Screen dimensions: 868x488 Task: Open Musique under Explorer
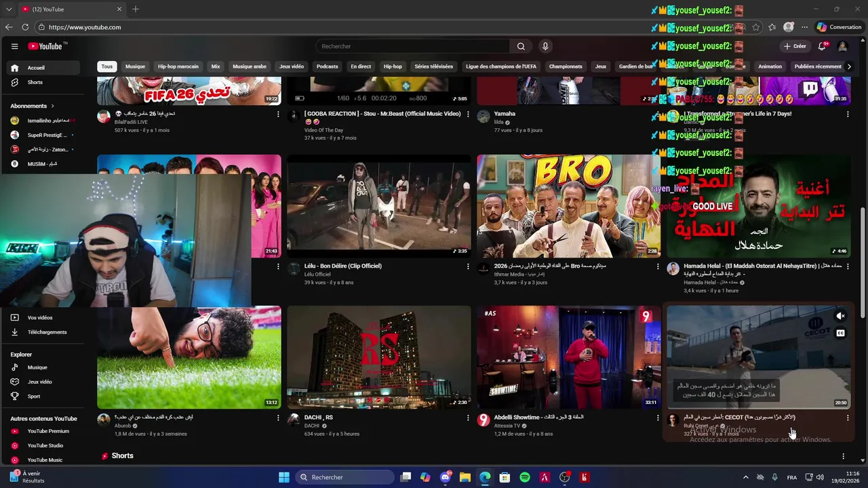click(x=42, y=367)
